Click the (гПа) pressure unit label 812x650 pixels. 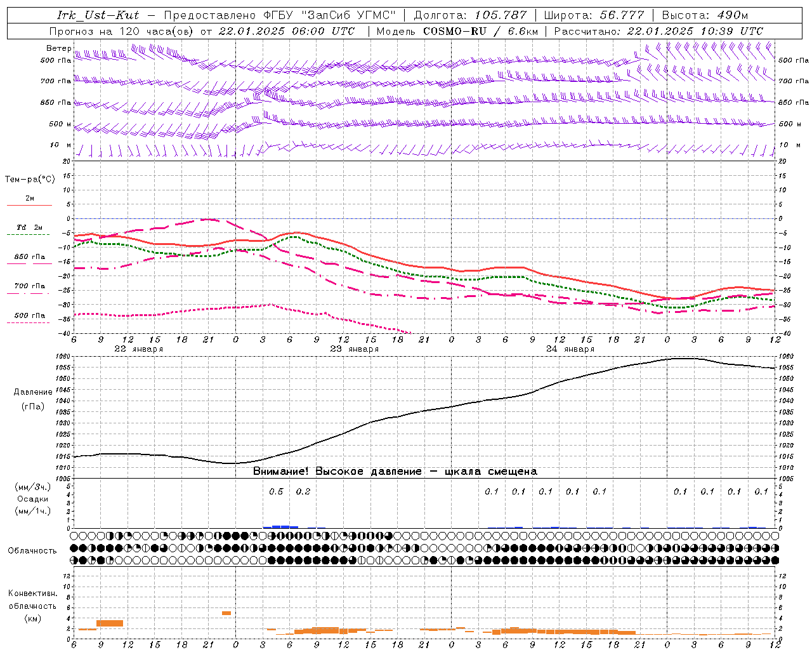coord(33,406)
